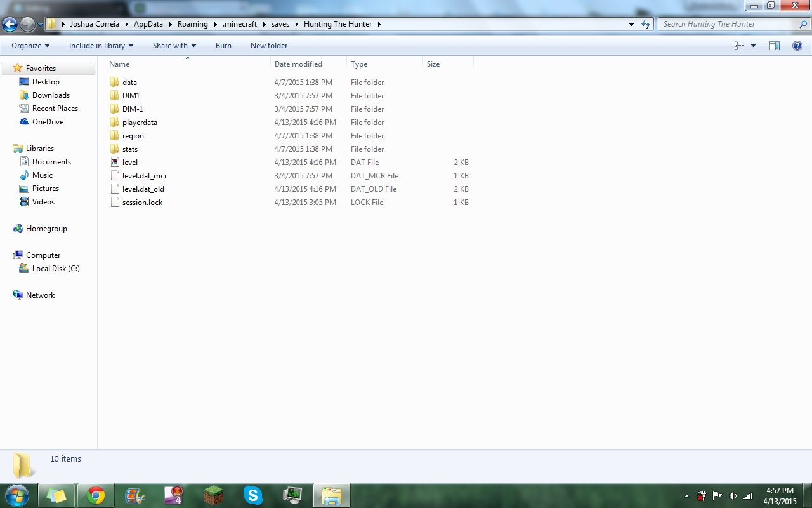Open the Videos library

pyautogui.click(x=43, y=202)
